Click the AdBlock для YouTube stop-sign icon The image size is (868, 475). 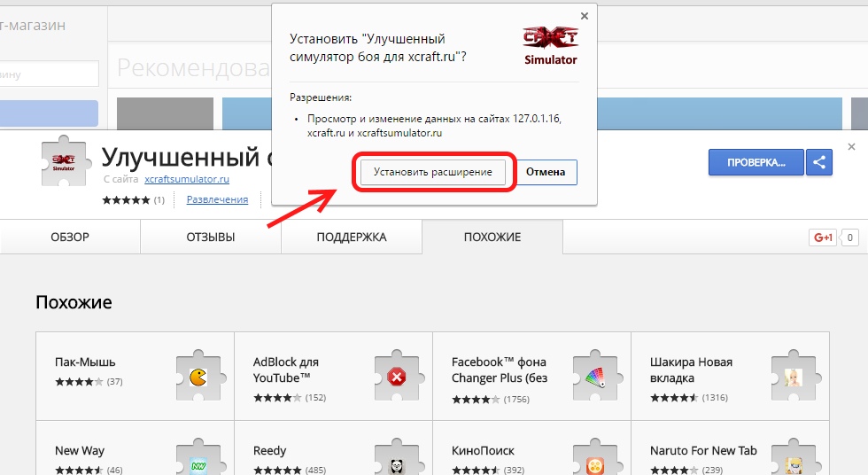(x=396, y=378)
